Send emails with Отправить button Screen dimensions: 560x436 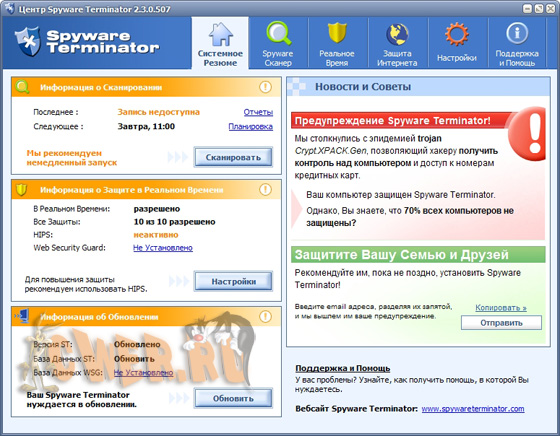point(501,323)
